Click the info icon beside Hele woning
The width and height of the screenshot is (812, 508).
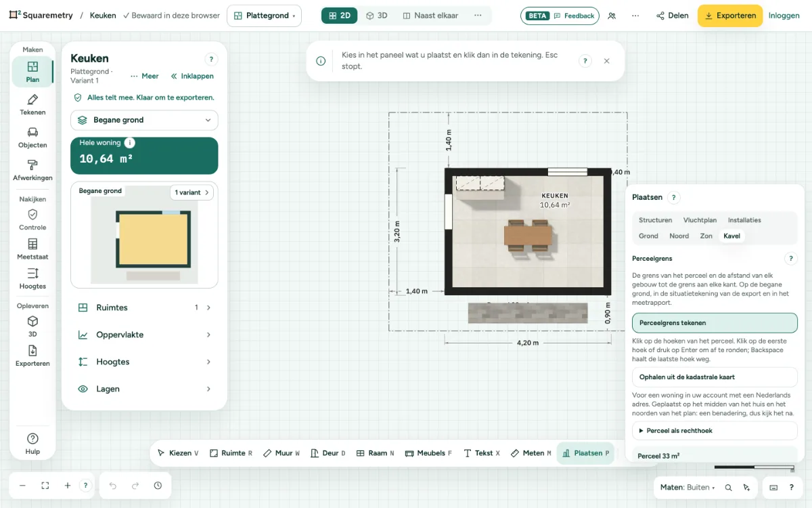point(129,143)
